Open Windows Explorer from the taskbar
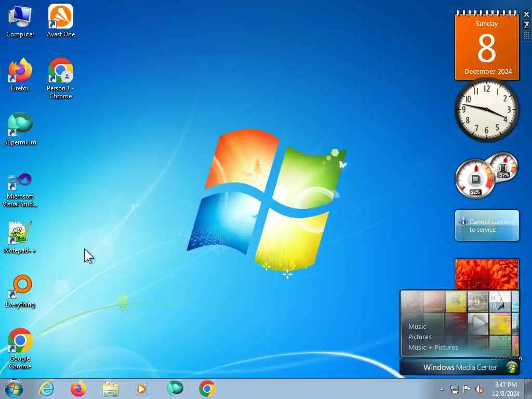532x399 pixels. (x=111, y=389)
